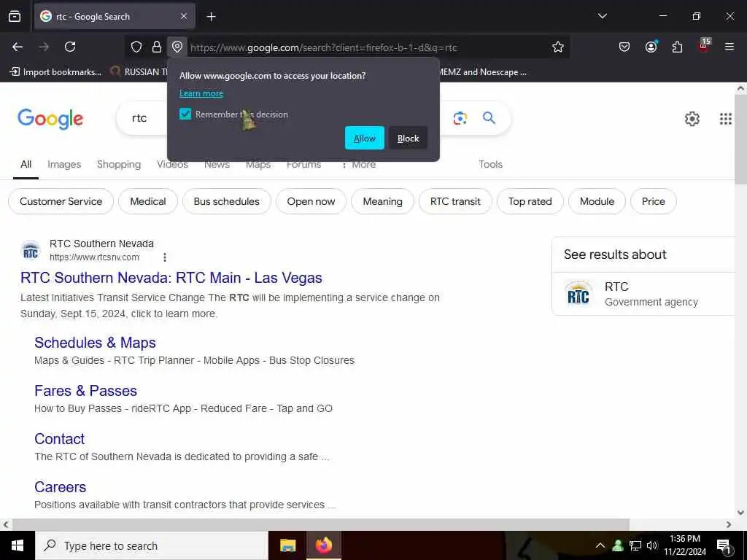747x560 pixels.
Task: Open the RUSSIAN bookmark in toolbar
Action: tap(139, 72)
